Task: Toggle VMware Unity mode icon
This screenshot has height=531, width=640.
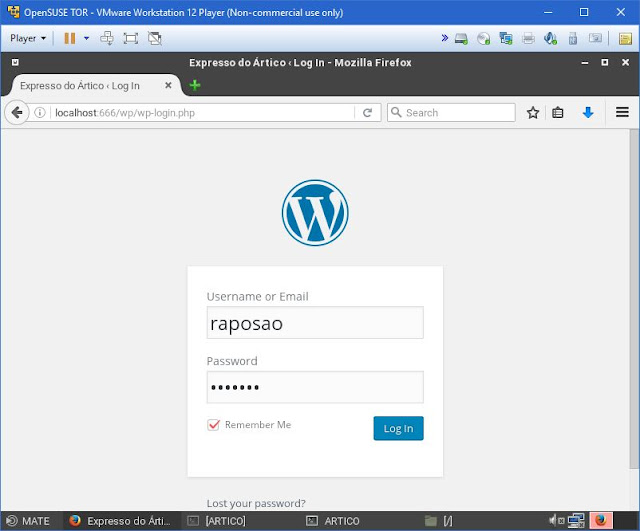Action: tap(155, 38)
